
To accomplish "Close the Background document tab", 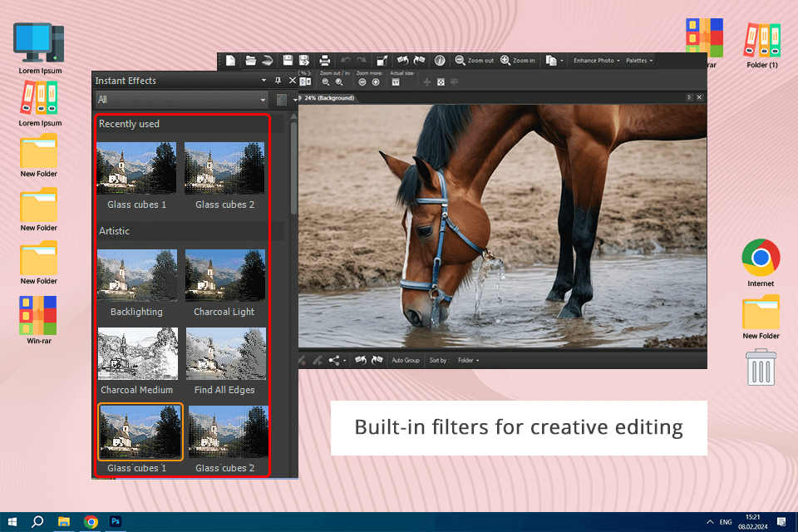I will pos(699,97).
